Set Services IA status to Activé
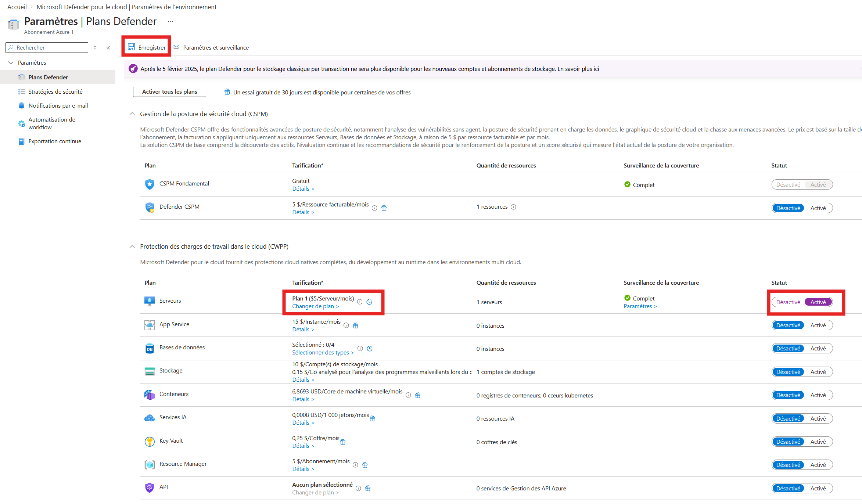Screen dimensions: 862x504 pyautogui.click(x=818, y=418)
